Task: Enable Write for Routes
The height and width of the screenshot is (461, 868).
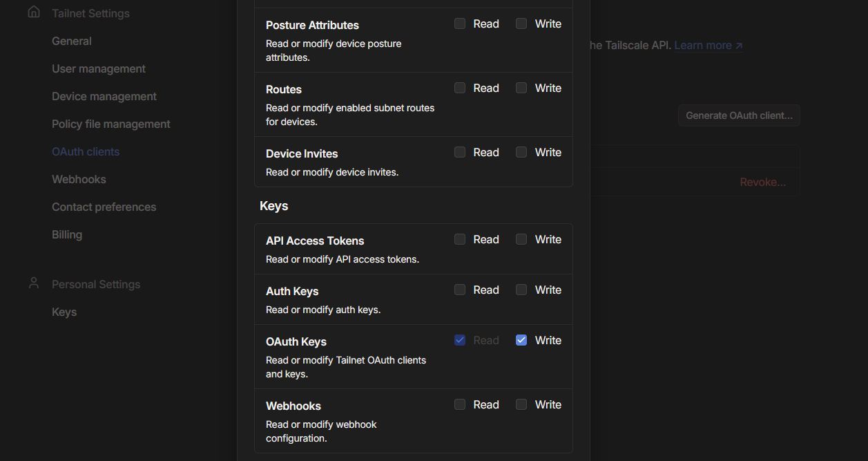Action: (x=521, y=88)
